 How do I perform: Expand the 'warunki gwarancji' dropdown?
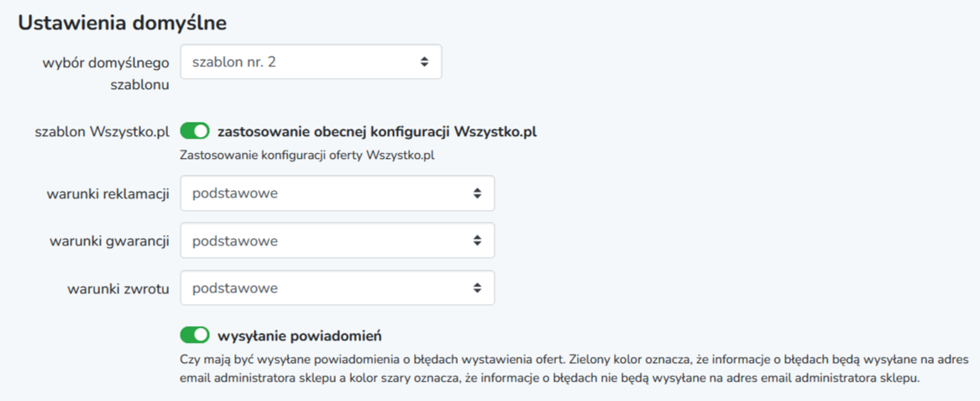point(338,240)
